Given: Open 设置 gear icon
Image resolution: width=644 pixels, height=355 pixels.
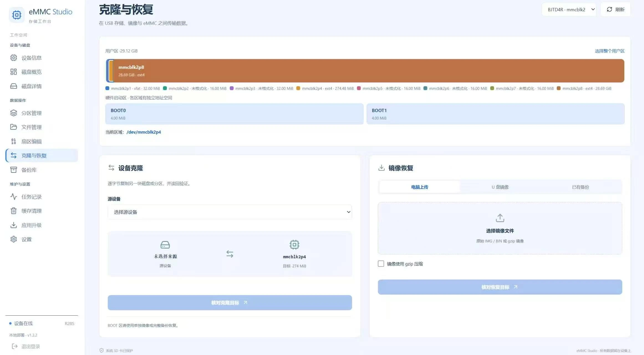Looking at the screenshot, I should (x=14, y=239).
